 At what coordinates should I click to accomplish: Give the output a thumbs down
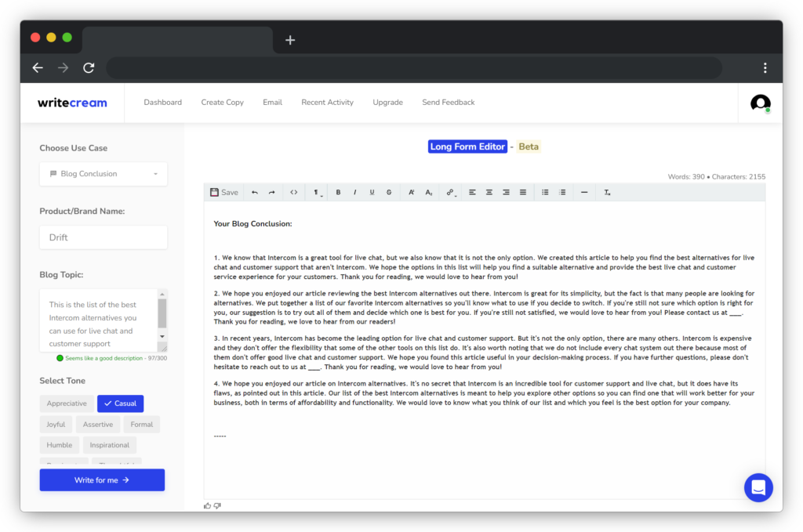pyautogui.click(x=217, y=506)
